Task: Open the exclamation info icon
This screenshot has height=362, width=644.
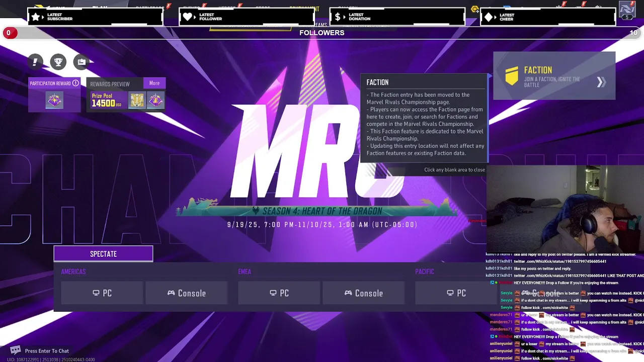Action: pos(35,62)
